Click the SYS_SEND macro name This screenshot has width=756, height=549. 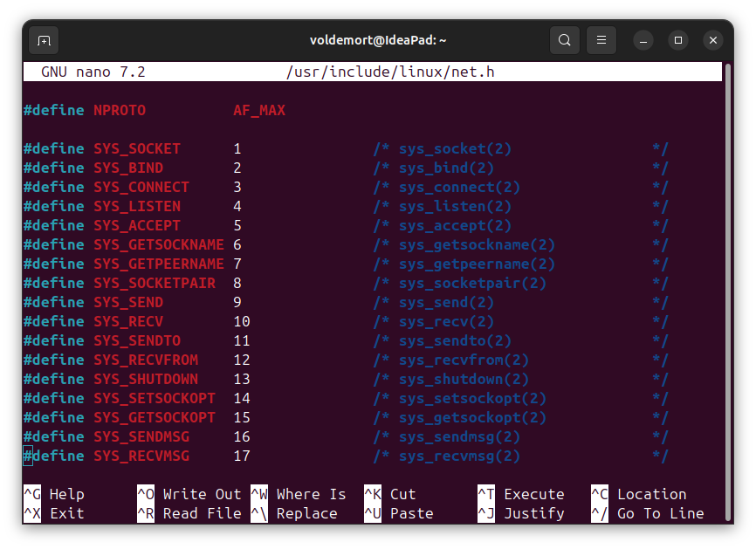(128, 302)
